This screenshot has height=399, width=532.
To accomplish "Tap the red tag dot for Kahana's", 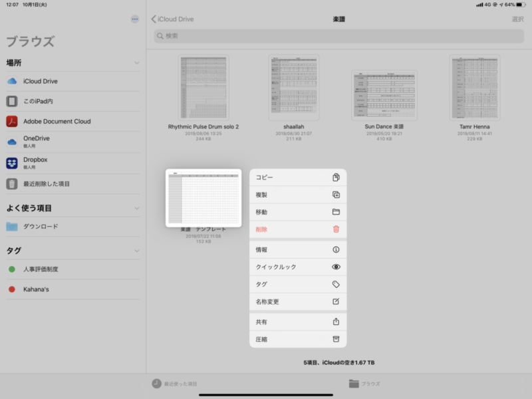I will (x=12, y=289).
